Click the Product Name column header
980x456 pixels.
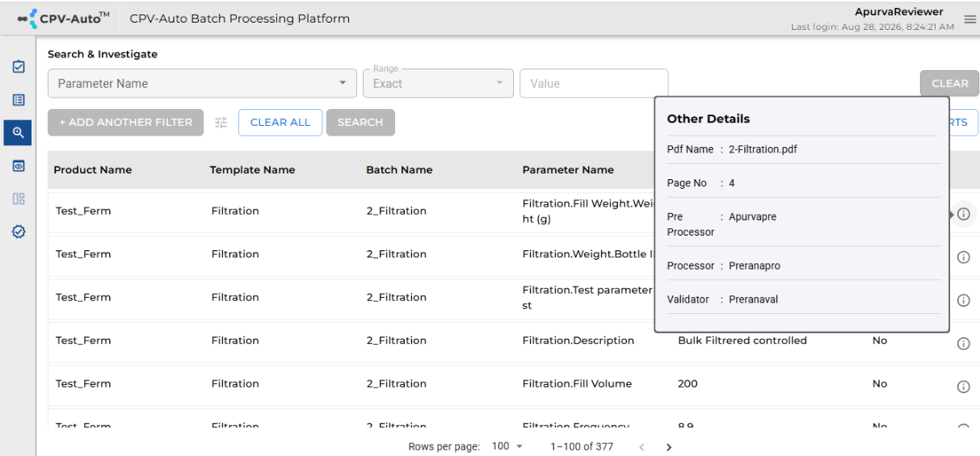(x=93, y=170)
